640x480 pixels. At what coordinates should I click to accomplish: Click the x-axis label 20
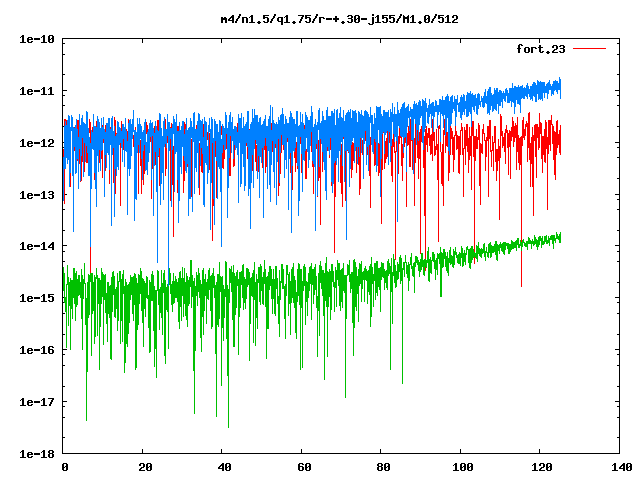click(145, 467)
